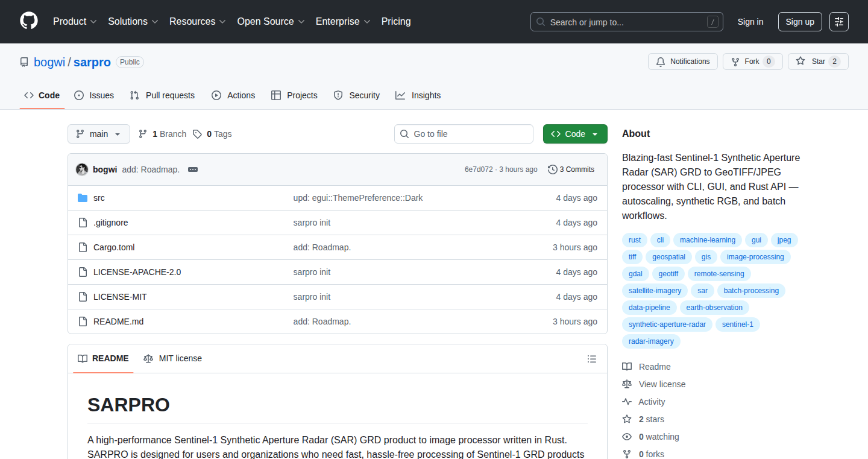Go to the GitHub homepage logo

point(29,21)
